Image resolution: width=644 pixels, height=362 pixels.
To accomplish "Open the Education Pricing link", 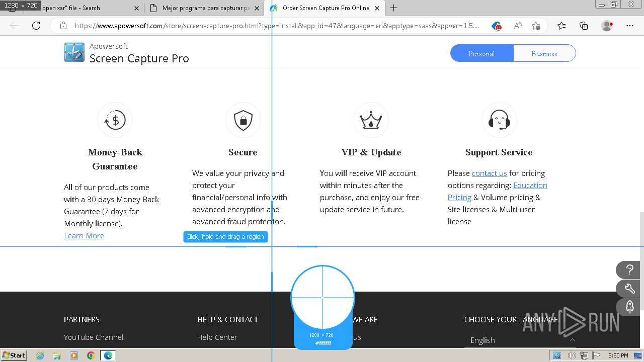I will click(498, 192).
